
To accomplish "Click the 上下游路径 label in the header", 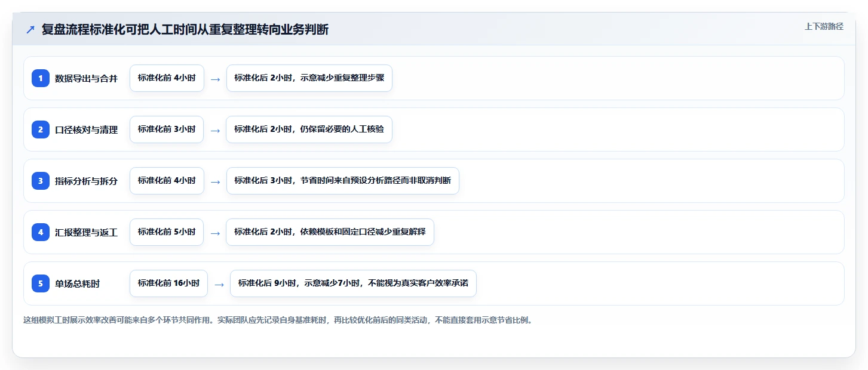I will pyautogui.click(x=824, y=26).
